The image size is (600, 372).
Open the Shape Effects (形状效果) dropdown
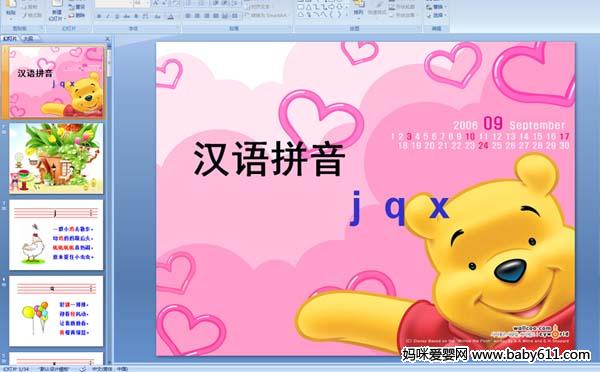[x=403, y=15]
